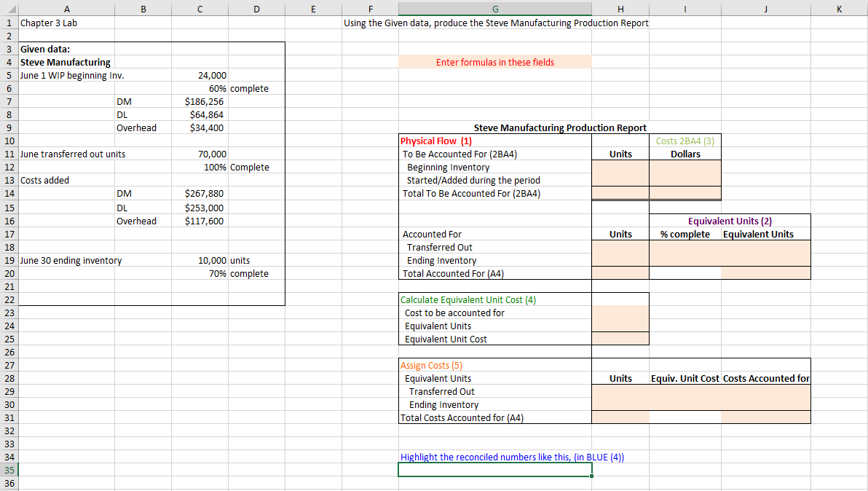Click row header 11
Viewport: 868px width, 491px height.
click(9, 154)
